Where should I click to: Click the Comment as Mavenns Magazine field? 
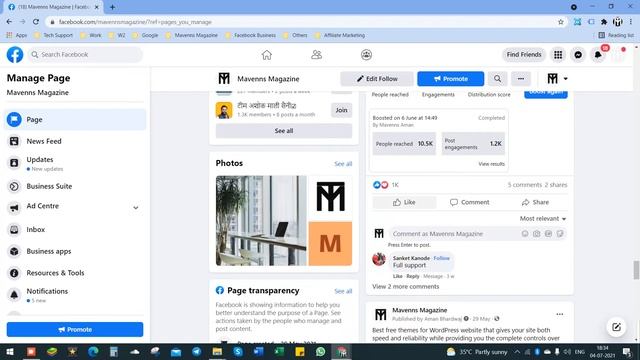coord(455,234)
